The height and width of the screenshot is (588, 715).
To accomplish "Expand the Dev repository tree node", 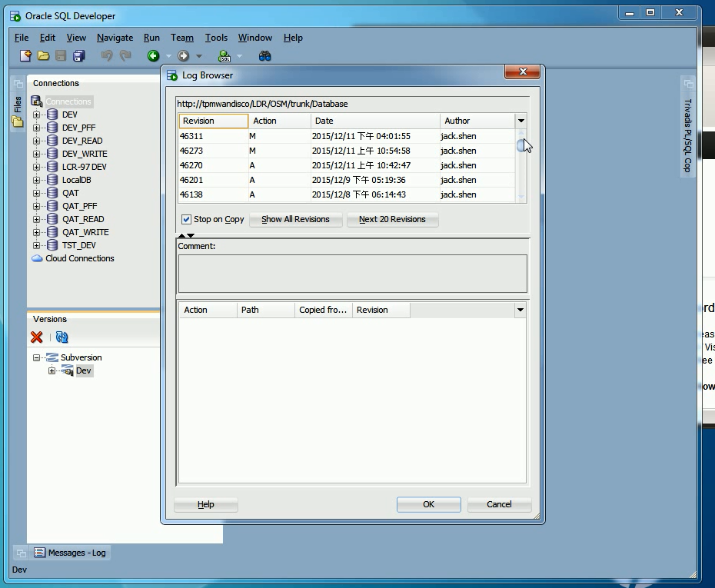I will pyautogui.click(x=52, y=370).
